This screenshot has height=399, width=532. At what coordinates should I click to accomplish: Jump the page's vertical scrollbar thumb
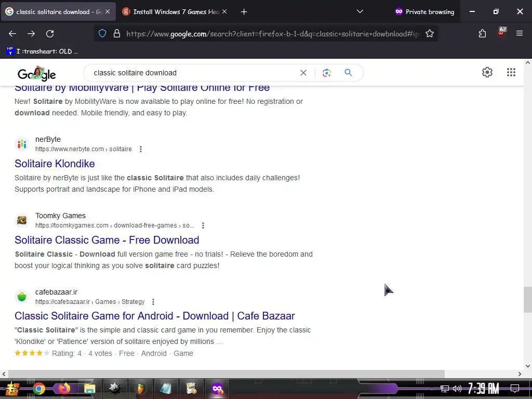527,300
